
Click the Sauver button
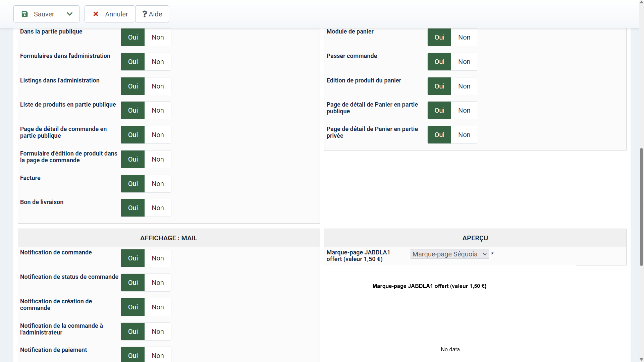[37, 14]
